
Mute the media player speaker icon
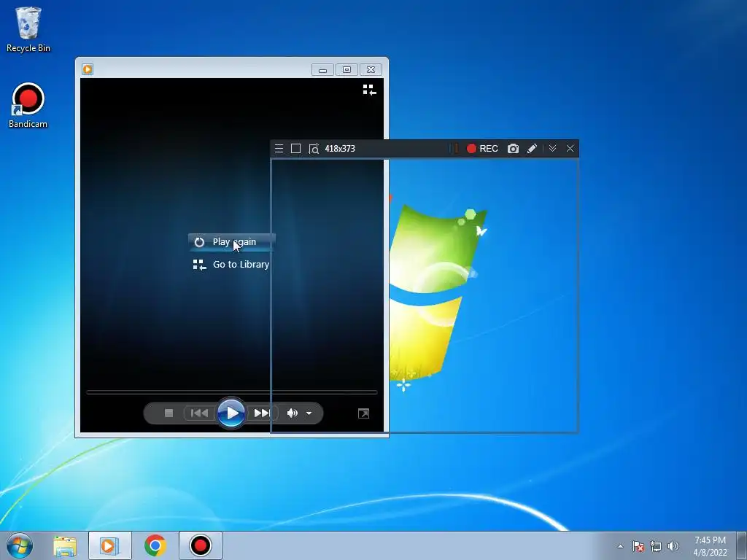[292, 413]
